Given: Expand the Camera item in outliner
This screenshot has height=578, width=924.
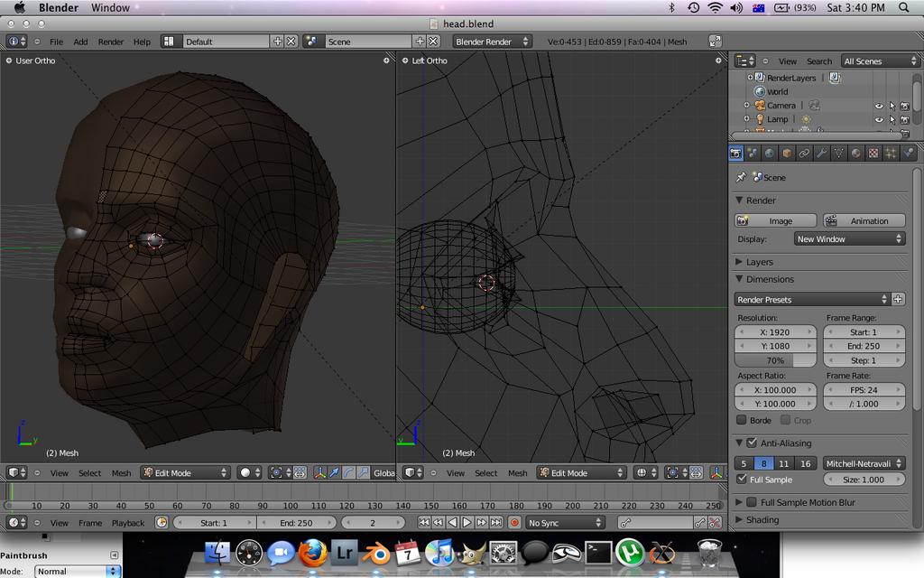Looking at the screenshot, I should coord(746,105).
